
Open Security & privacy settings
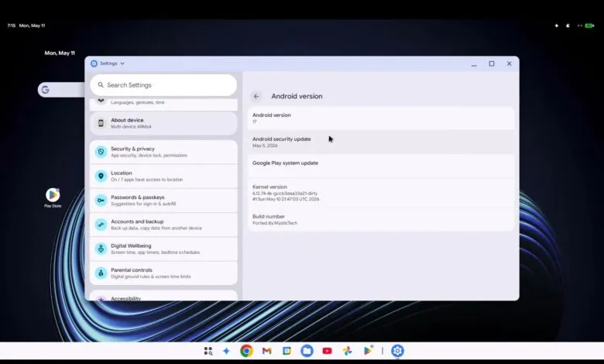pos(163,152)
